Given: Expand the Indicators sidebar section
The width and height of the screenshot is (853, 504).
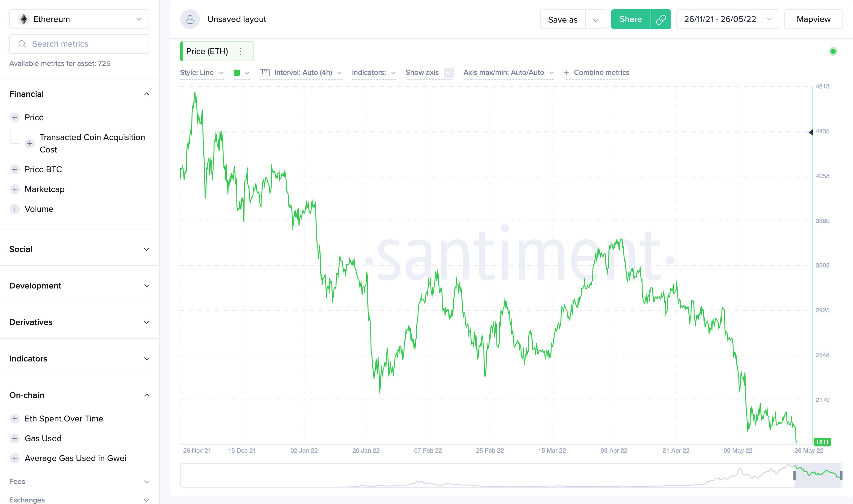Looking at the screenshot, I should (79, 359).
